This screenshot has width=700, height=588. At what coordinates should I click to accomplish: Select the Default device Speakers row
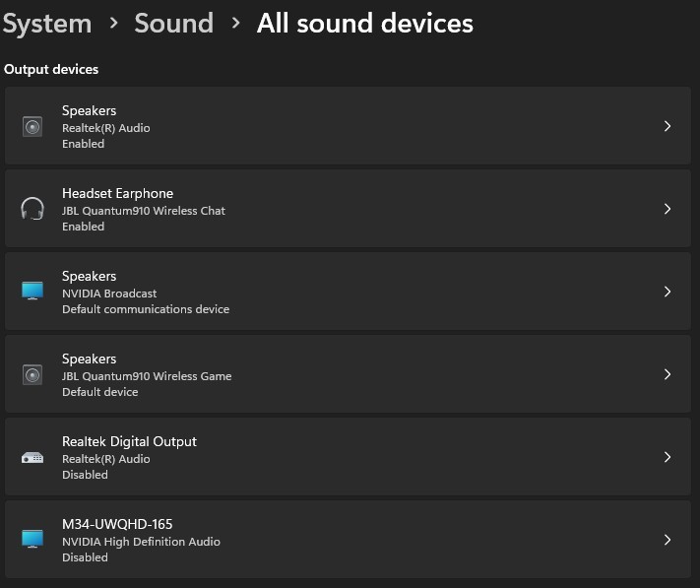point(348,374)
